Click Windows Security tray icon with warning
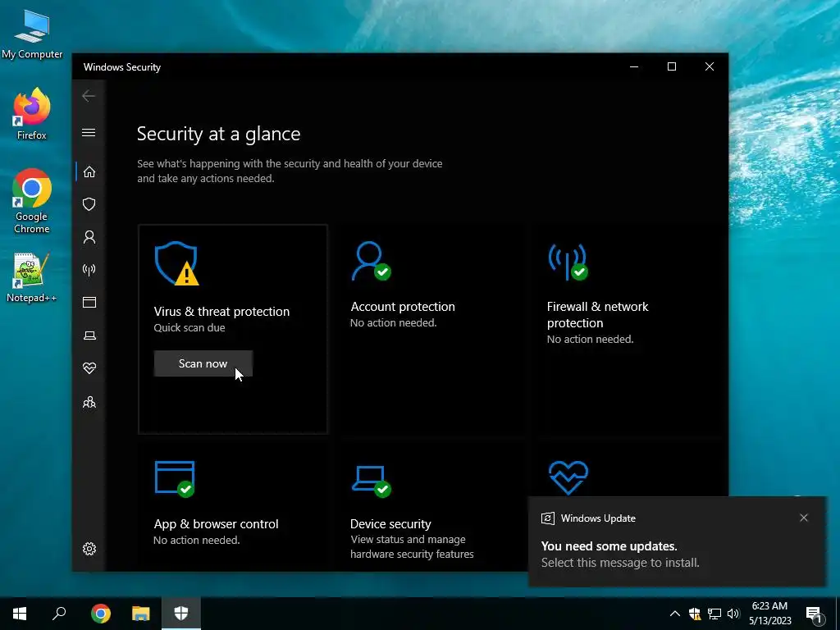This screenshot has width=840, height=630. [x=695, y=614]
